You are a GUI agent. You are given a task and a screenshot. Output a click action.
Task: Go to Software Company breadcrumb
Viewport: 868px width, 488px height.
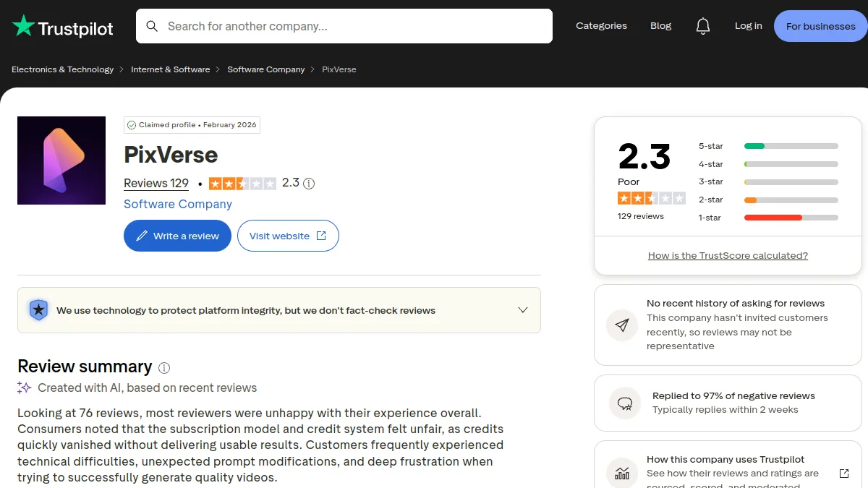[x=266, y=69]
